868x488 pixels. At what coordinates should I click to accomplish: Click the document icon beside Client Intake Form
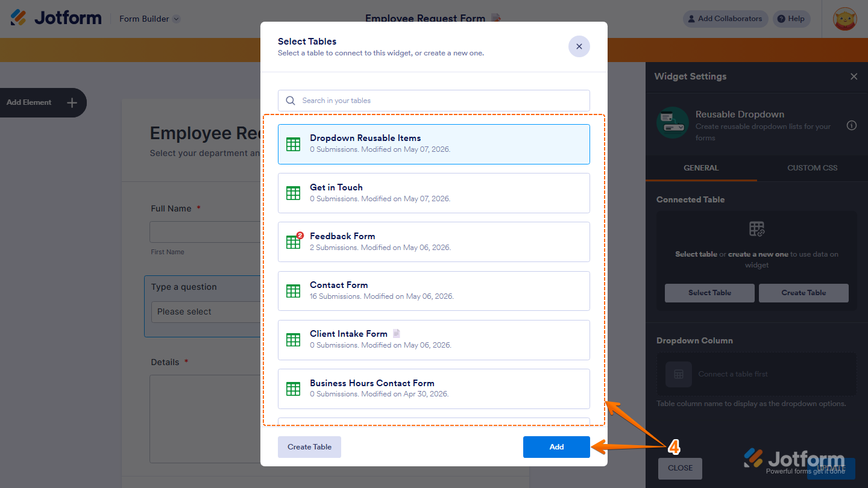396,333
